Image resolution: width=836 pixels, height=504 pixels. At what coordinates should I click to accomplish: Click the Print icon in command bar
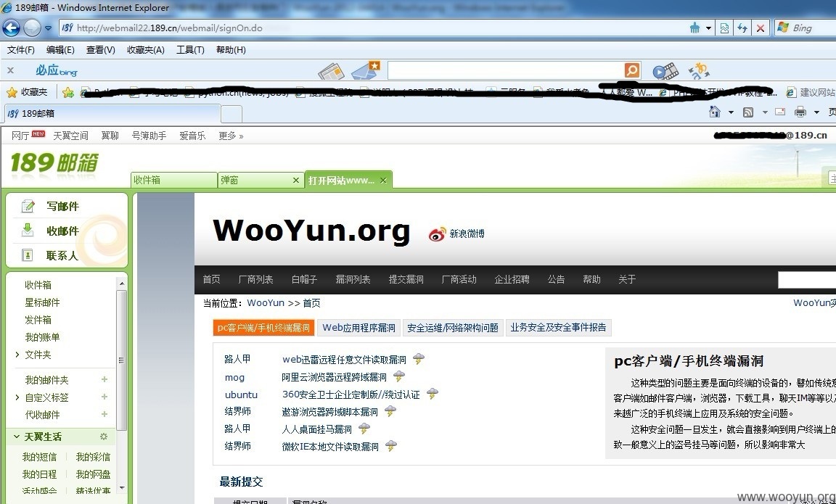click(800, 112)
